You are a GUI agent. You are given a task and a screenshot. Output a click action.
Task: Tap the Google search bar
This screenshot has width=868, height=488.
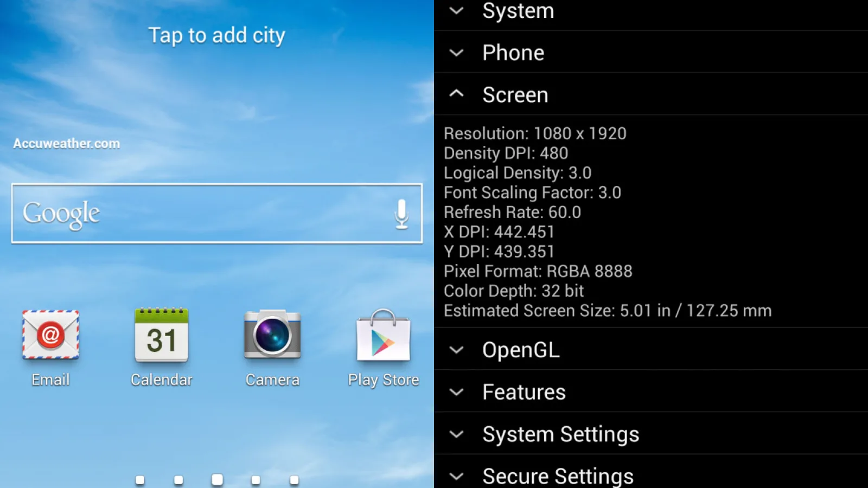pos(217,214)
